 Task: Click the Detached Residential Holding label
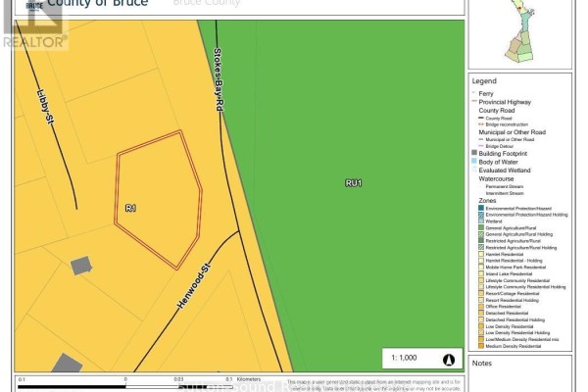click(x=514, y=319)
